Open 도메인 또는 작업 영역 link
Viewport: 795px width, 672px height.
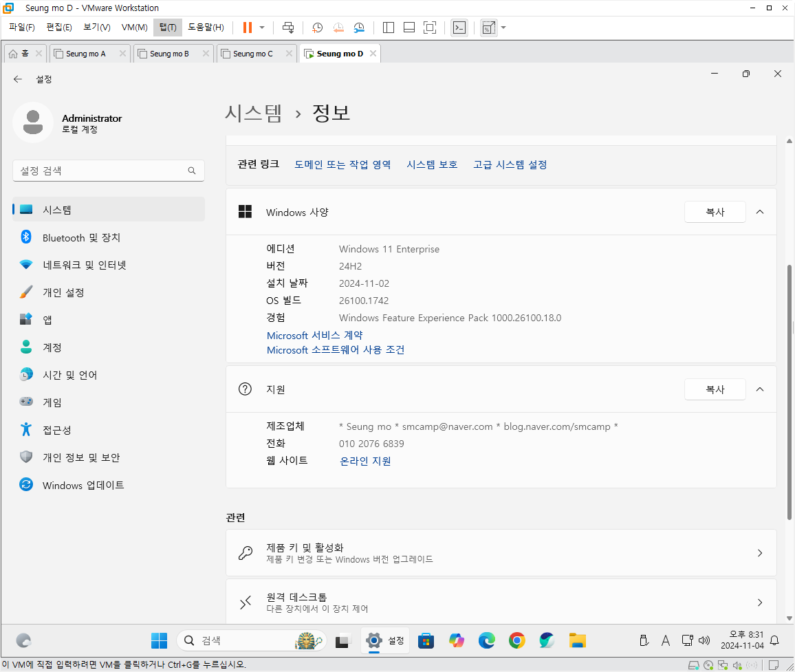(342, 164)
